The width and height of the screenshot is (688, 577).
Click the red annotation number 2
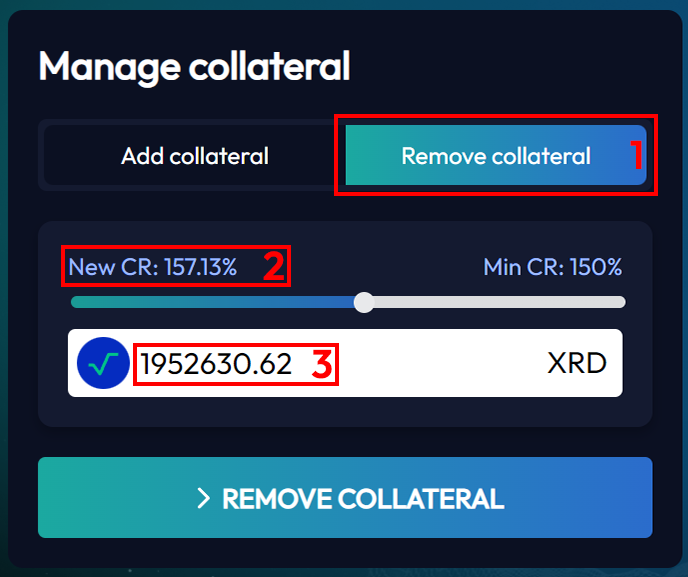coord(274,266)
